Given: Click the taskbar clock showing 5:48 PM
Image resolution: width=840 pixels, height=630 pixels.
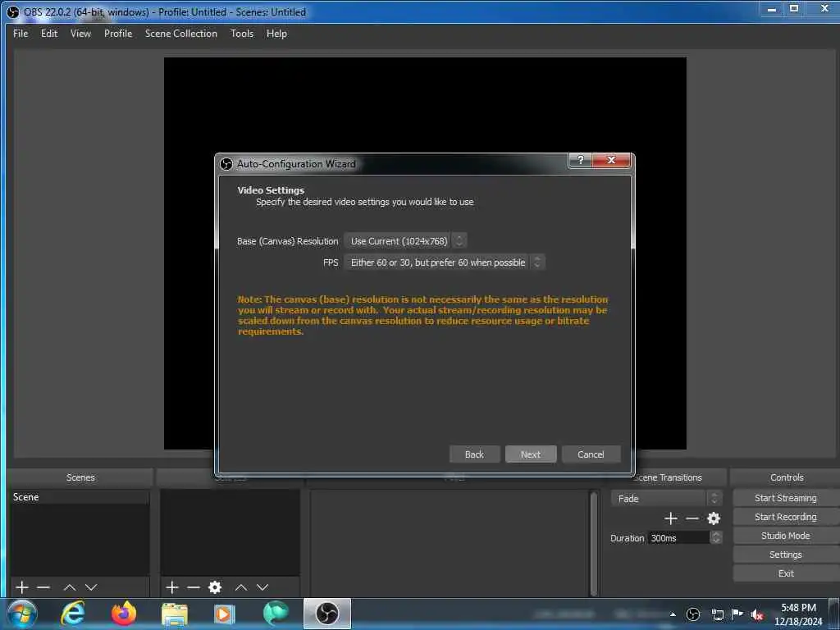Looking at the screenshot, I should 799,614.
